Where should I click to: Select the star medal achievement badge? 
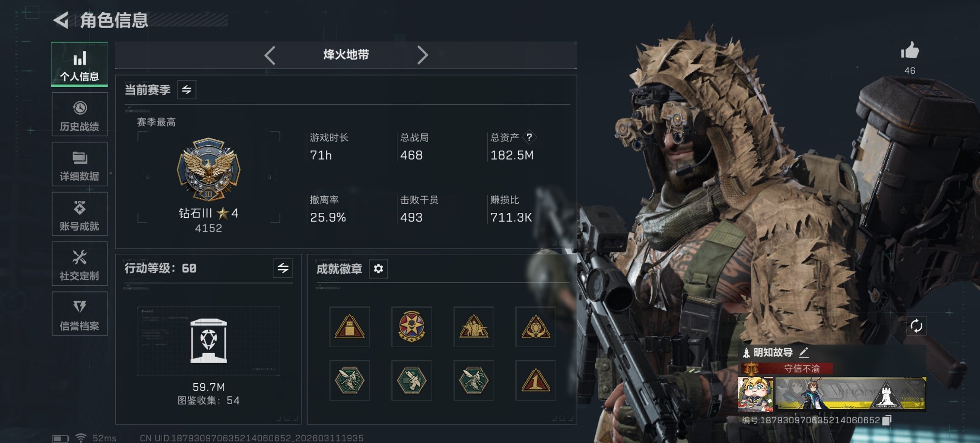click(x=411, y=327)
